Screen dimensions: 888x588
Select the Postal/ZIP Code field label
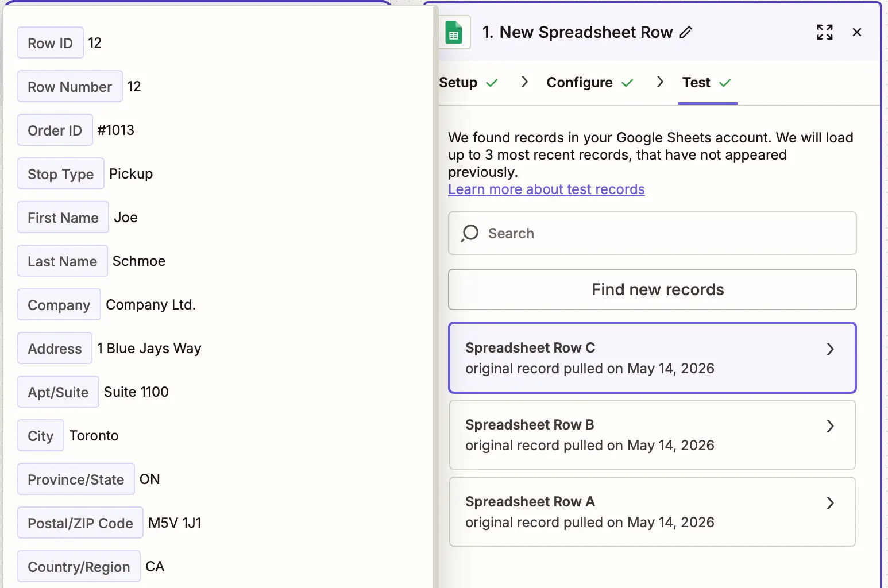80,523
